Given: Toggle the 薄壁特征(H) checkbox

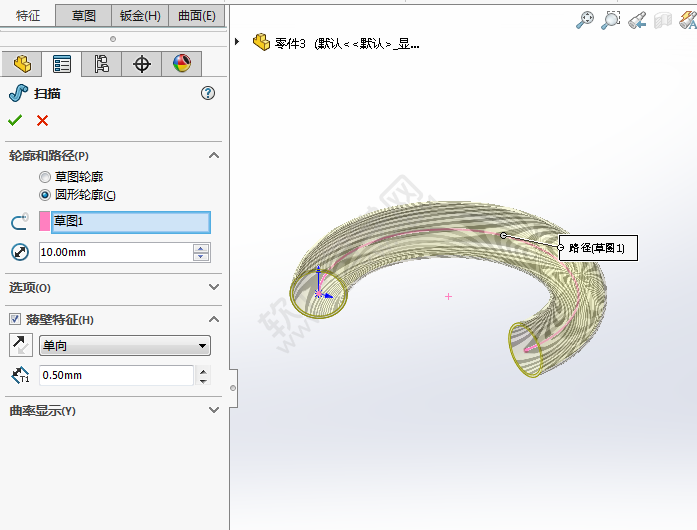Looking at the screenshot, I should (15, 319).
